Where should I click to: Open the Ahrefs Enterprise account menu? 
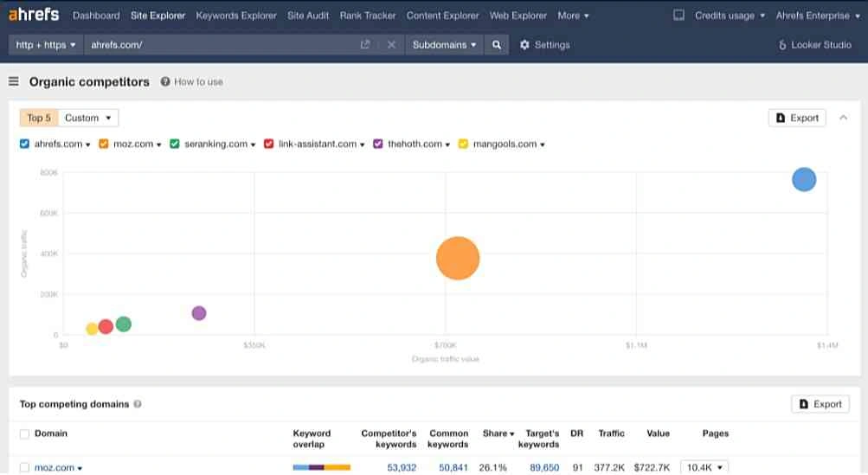pos(818,16)
